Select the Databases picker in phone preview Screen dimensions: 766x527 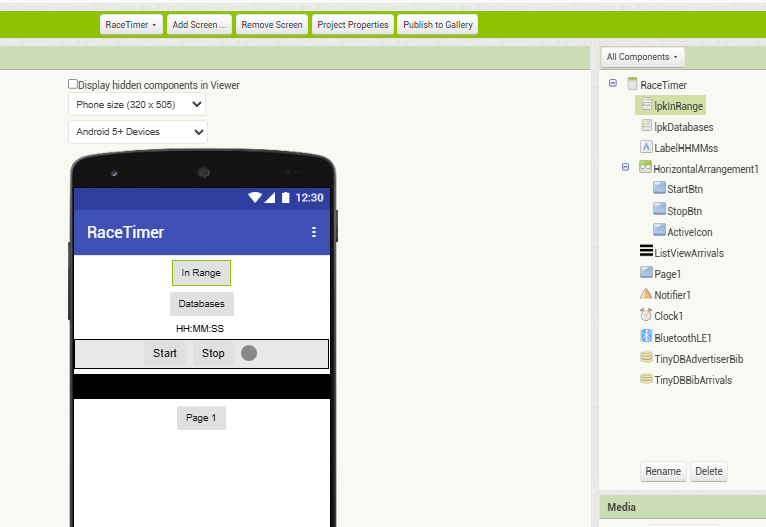tap(202, 304)
